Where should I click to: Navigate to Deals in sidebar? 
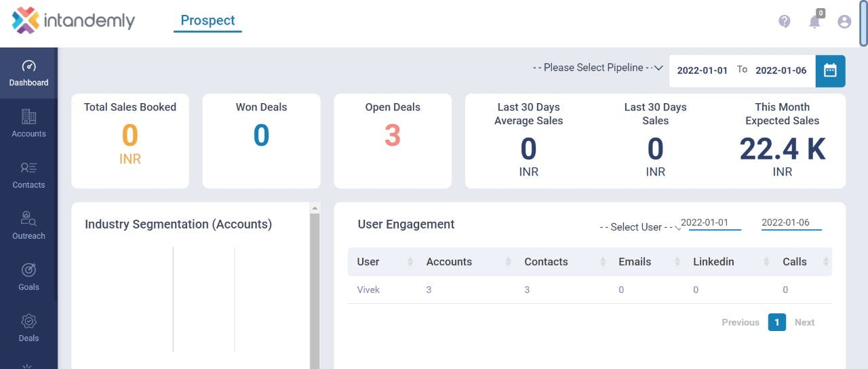(x=28, y=328)
